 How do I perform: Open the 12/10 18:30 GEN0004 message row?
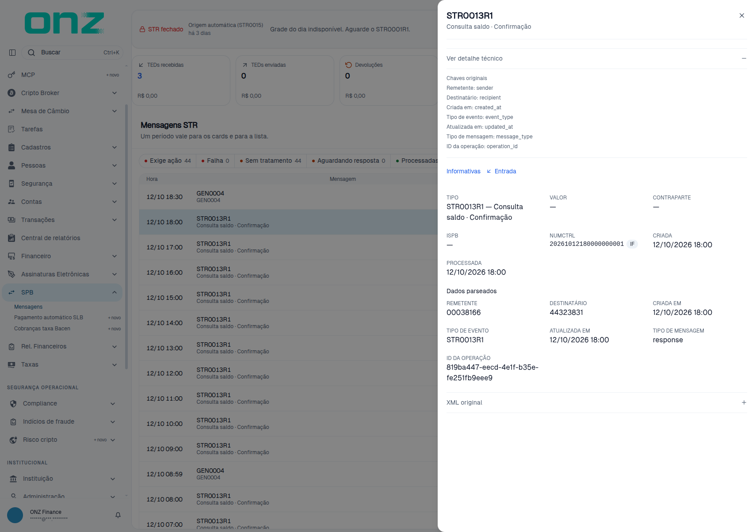[288, 197]
